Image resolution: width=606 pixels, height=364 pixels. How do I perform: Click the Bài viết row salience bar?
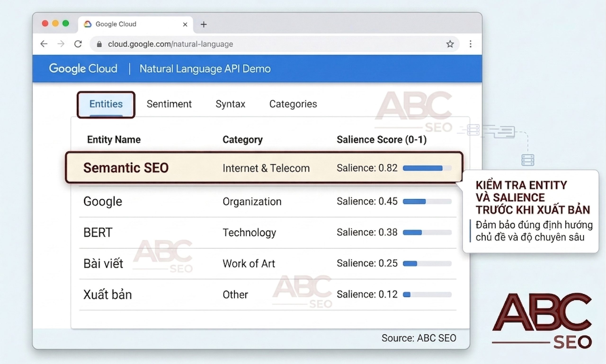(427, 264)
